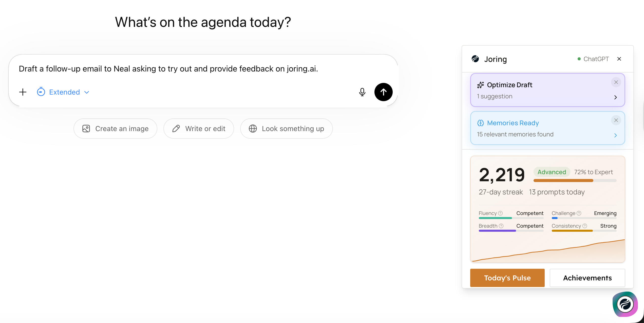Click the Consistency help question icon
Screen dimensions: 644x323
pos(585,226)
